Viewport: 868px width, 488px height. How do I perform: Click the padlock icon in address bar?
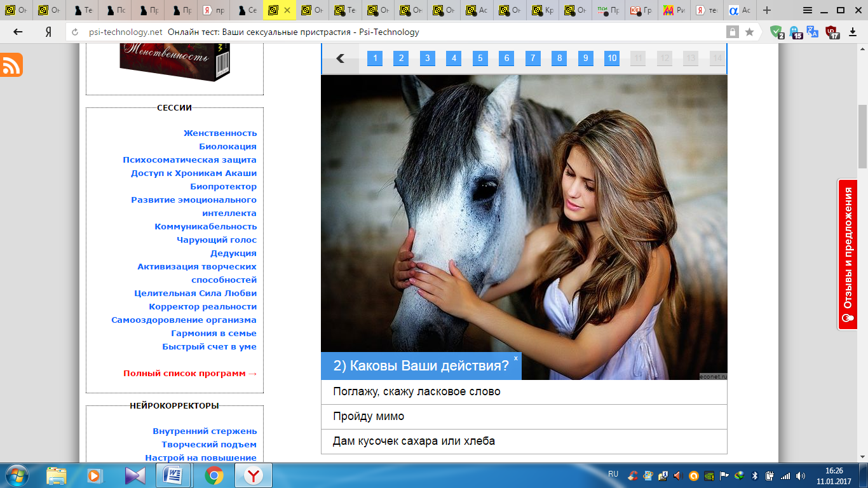coord(733,32)
